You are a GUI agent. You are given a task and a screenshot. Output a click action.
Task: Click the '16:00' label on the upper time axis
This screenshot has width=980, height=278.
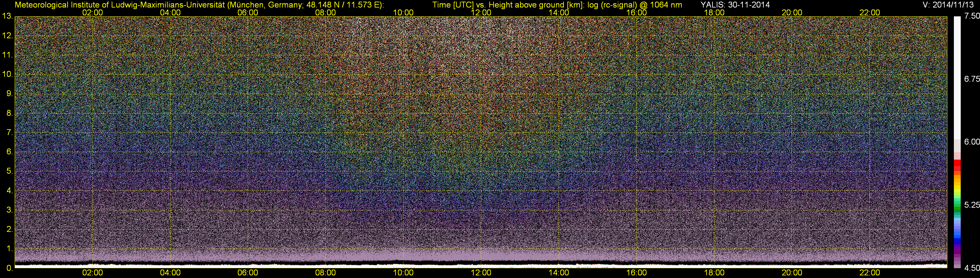pyautogui.click(x=636, y=12)
